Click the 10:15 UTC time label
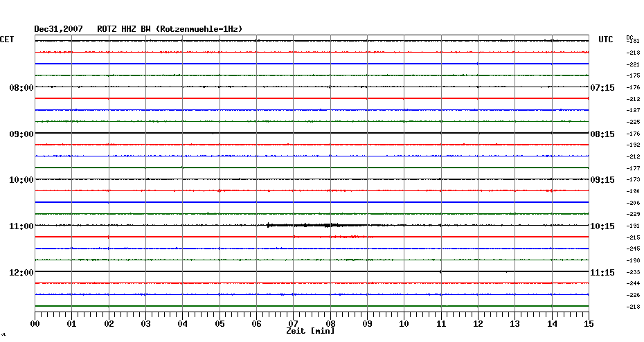Image resolution: width=644 pixels, height=342 pixels. (602, 226)
